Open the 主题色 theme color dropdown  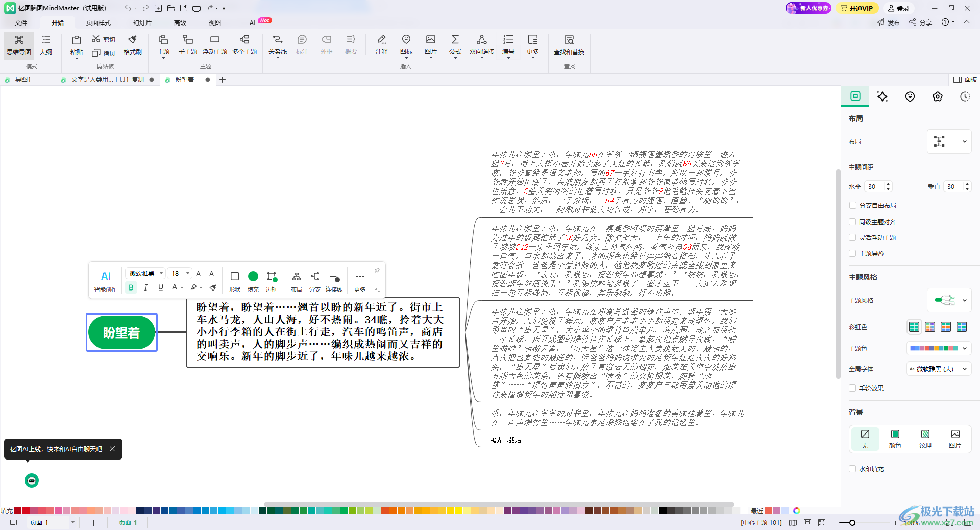(x=938, y=348)
